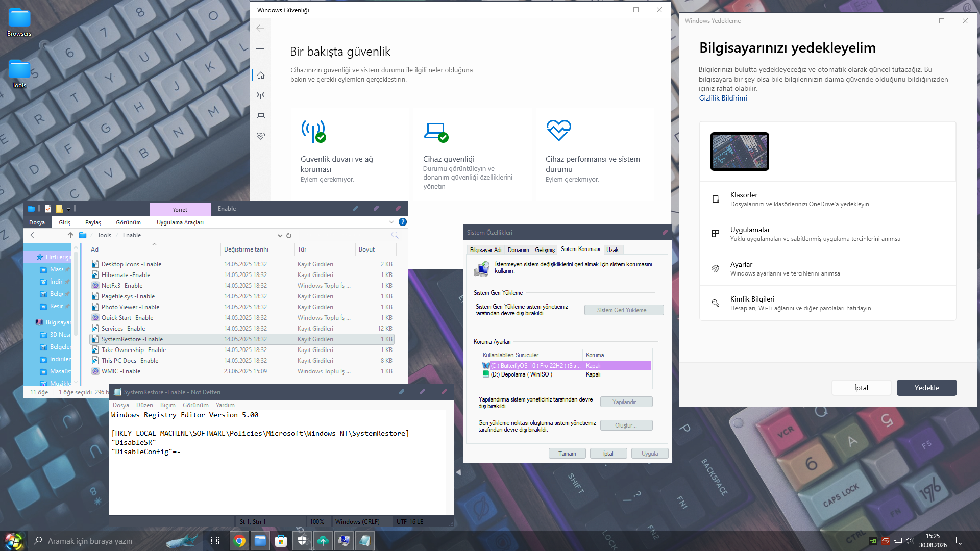Go back with the arrow in Windows Güvenliği
The height and width of the screenshot is (551, 980).
[x=260, y=28]
